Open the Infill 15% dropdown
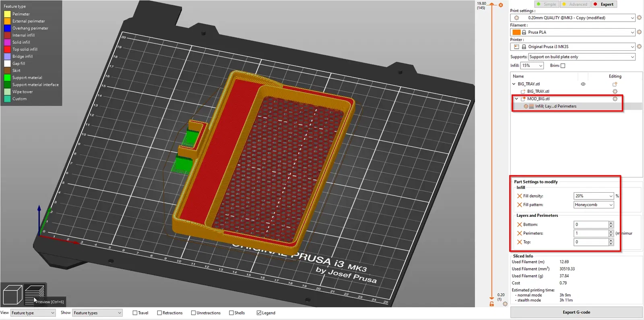644x320 pixels. 532,66
